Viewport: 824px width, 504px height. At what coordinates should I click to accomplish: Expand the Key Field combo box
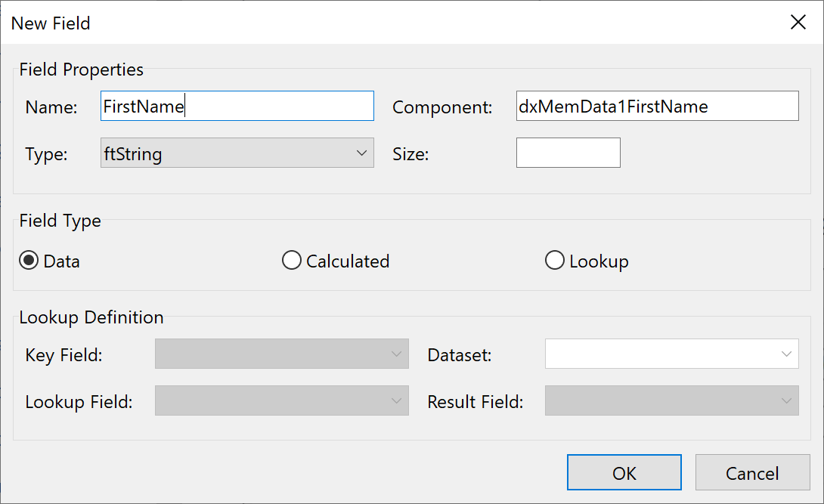tap(281, 354)
